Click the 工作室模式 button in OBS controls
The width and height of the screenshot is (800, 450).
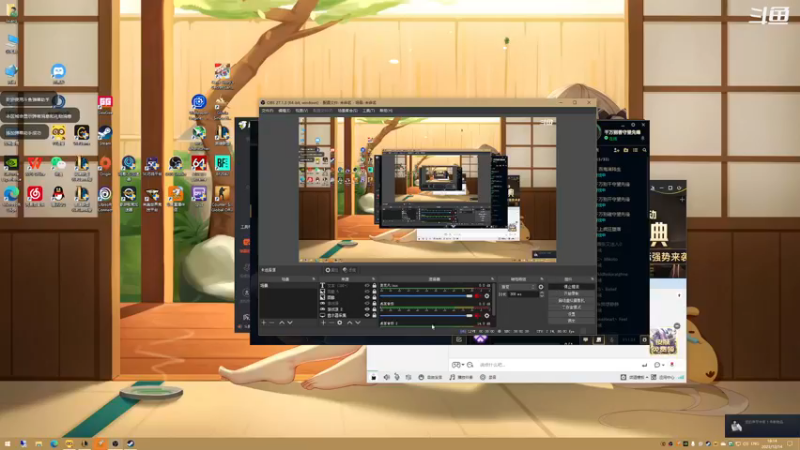coord(571,307)
